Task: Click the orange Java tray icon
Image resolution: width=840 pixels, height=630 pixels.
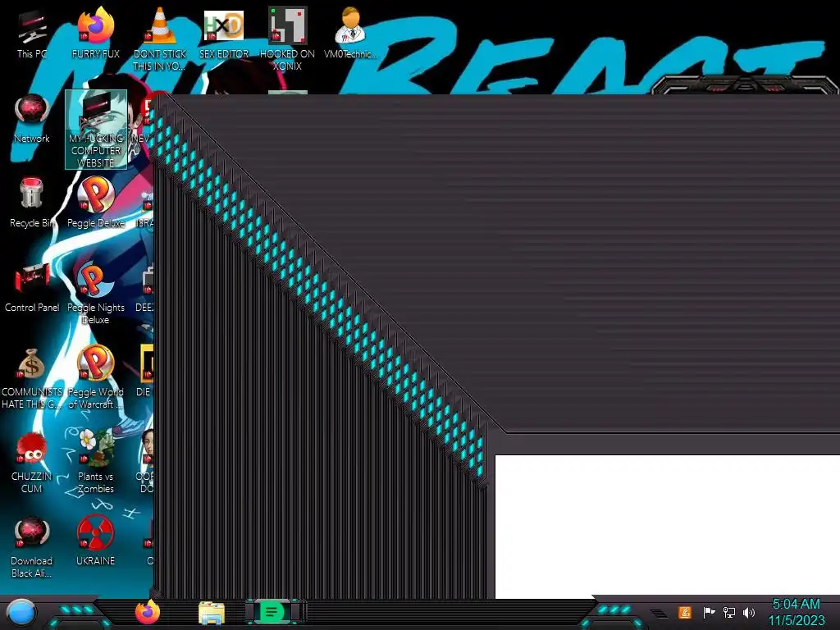Action: (x=684, y=612)
